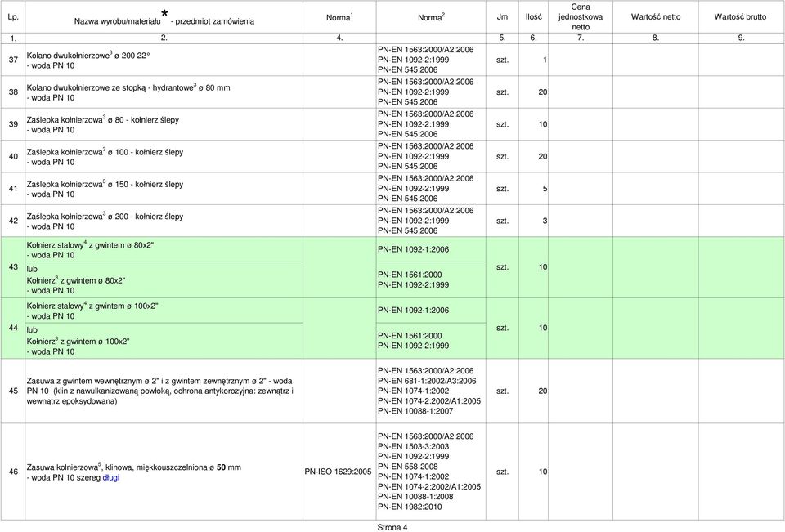The height and width of the screenshot is (532, 785).
Task: Click the blue 'długi' word in row 46
Action: click(111, 478)
